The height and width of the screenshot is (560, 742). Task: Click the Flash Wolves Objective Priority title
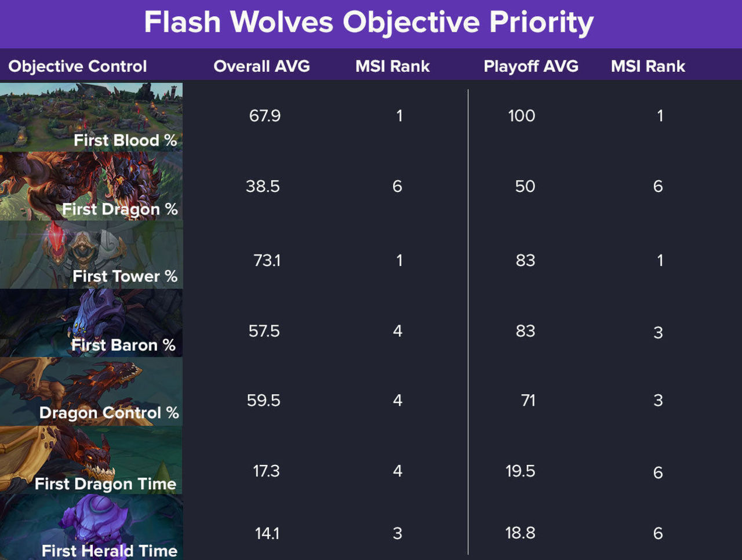(369, 23)
